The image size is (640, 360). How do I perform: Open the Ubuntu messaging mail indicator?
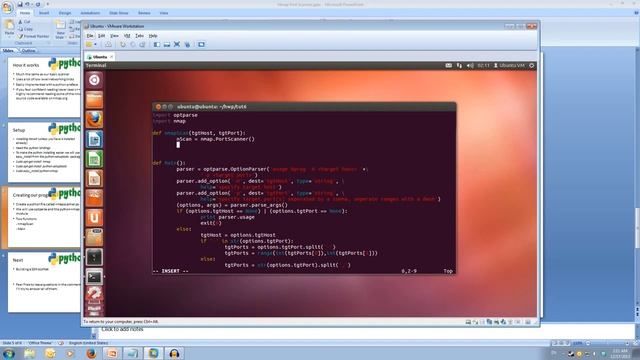coord(449,65)
